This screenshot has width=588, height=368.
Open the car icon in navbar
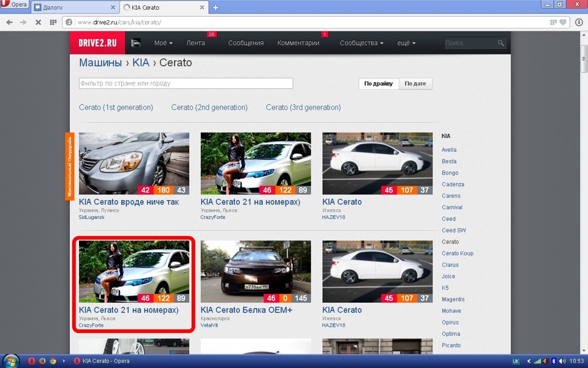pos(136,43)
